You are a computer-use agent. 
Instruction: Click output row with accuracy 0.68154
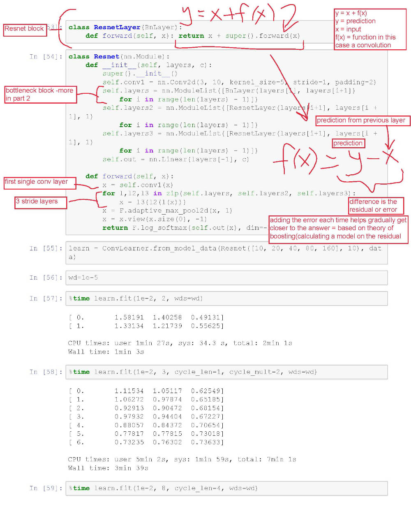click(x=146, y=408)
